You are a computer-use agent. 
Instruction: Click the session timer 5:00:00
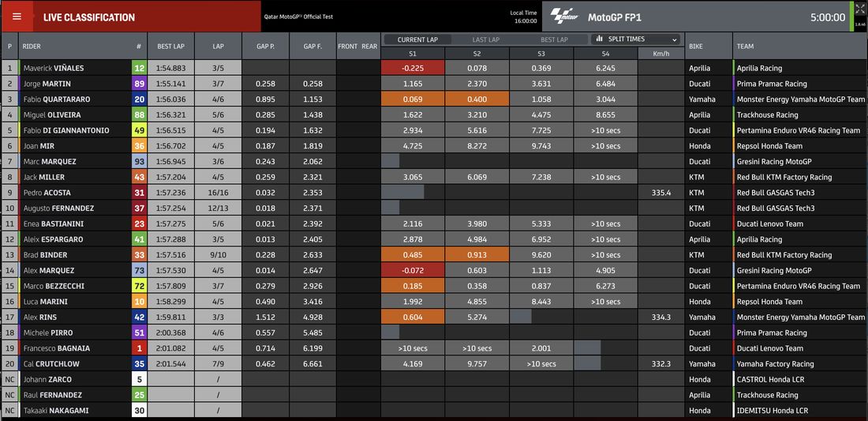(x=828, y=17)
